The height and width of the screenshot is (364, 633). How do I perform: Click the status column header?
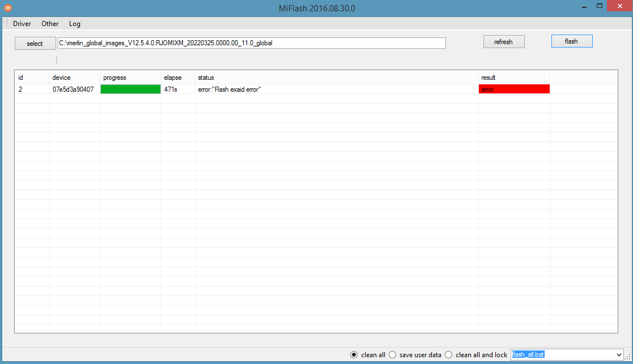(337, 78)
